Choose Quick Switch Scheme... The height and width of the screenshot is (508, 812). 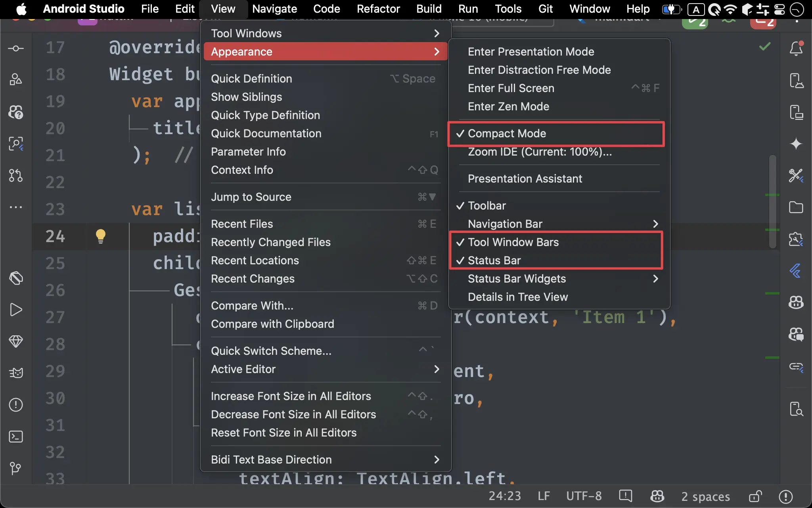point(326,351)
